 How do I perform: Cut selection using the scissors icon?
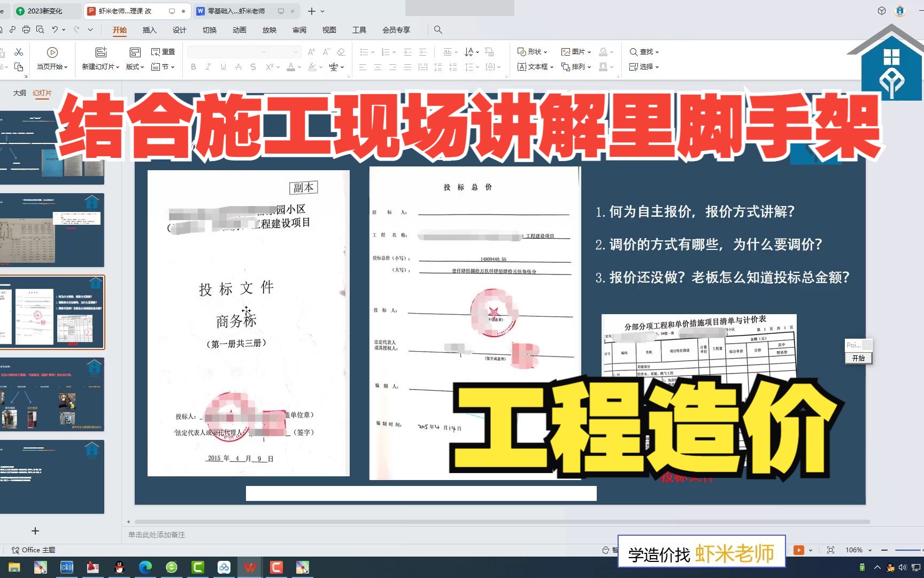coord(18,51)
